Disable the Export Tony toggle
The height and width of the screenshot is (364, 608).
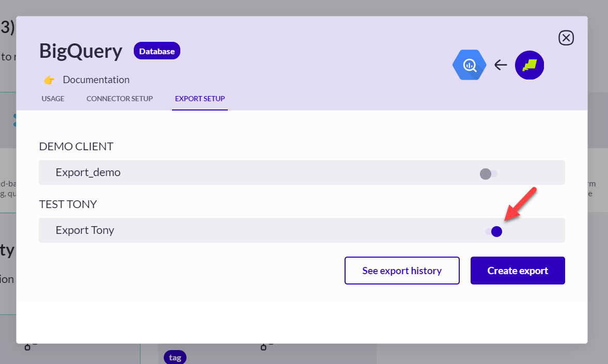click(x=494, y=231)
